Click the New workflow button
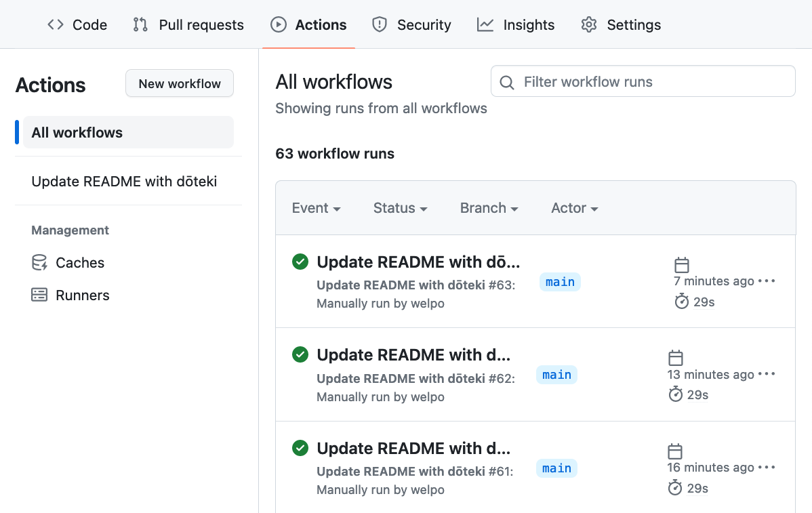The image size is (812, 513). [x=180, y=83]
